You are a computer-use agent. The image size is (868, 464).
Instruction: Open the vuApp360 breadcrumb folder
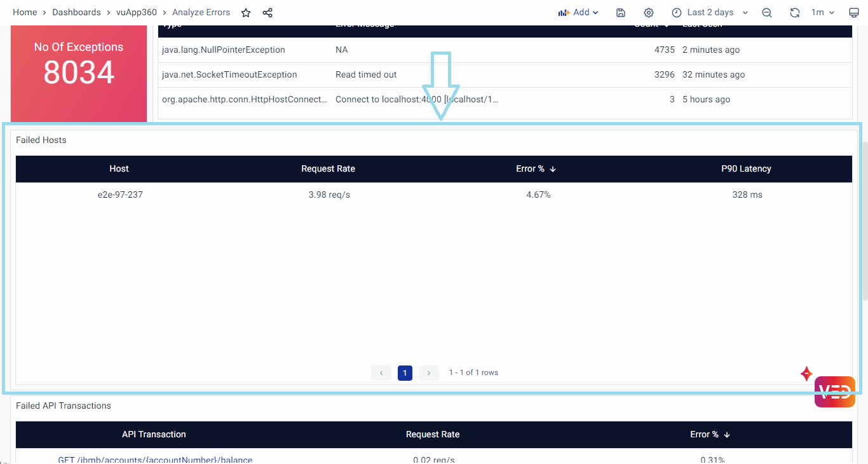(137, 13)
